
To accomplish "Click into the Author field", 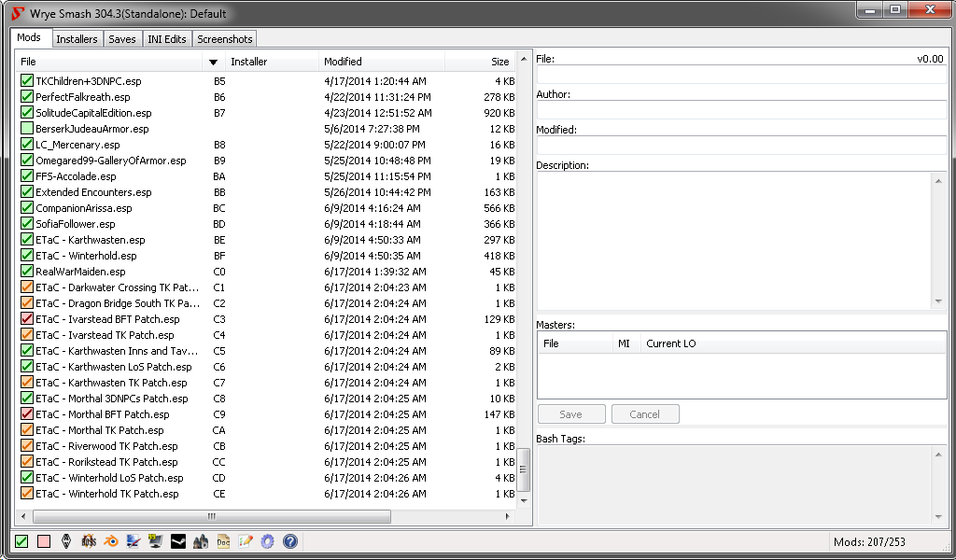I will click(x=742, y=110).
